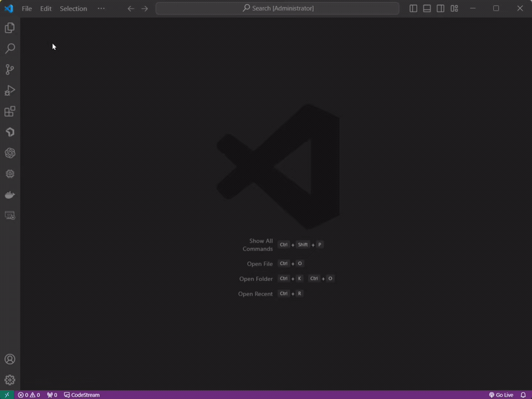Open the File menu
532x399 pixels.
(x=27, y=8)
